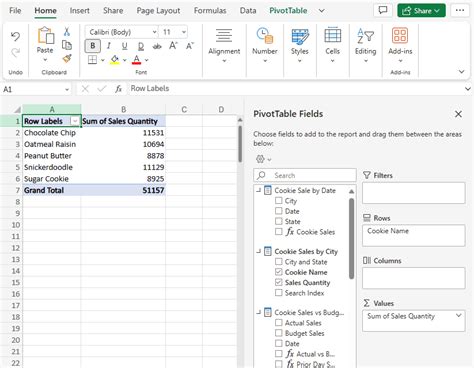This screenshot has height=368, width=474.
Task: Toggle Italic formatting
Action: [x=109, y=46]
